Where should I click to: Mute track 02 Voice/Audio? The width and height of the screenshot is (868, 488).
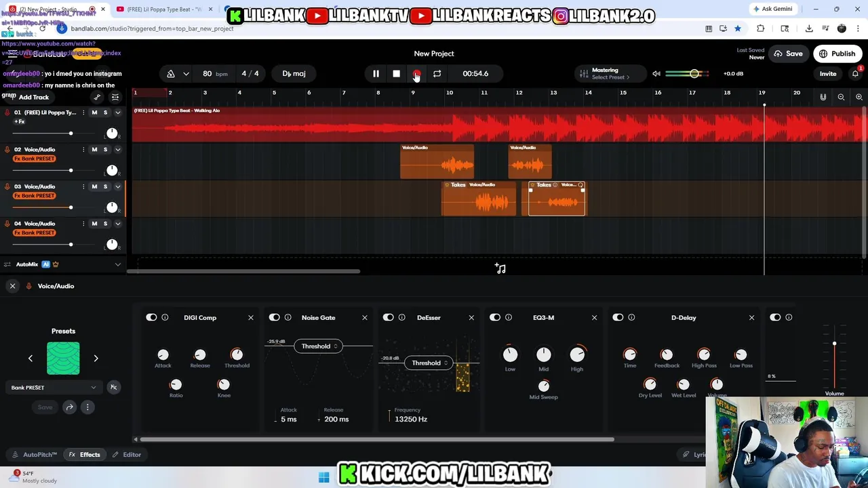point(94,149)
